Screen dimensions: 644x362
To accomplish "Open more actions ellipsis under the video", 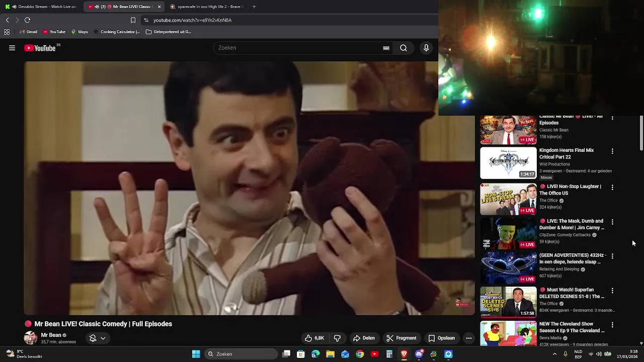I will 469,338.
